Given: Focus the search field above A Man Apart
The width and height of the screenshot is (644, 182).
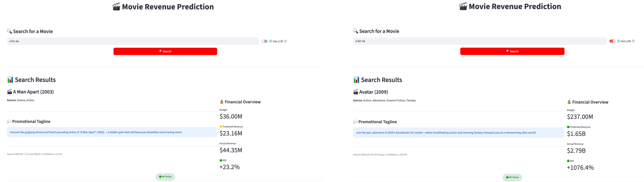Looking at the screenshot, I should click(133, 41).
